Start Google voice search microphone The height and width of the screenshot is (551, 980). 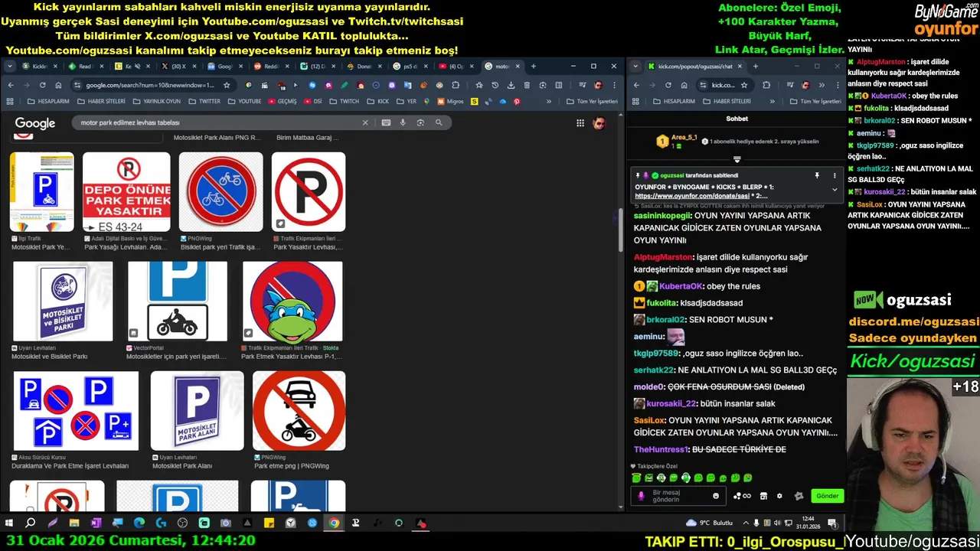[403, 122]
